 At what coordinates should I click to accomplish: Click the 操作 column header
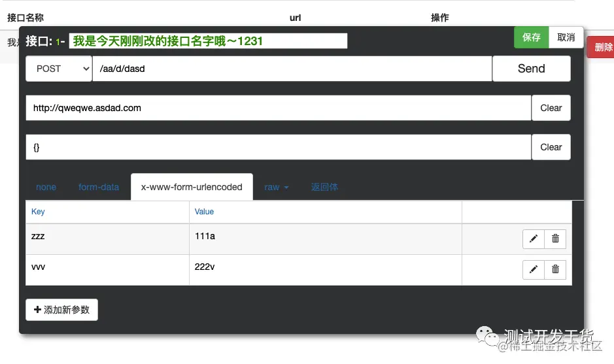pos(440,18)
